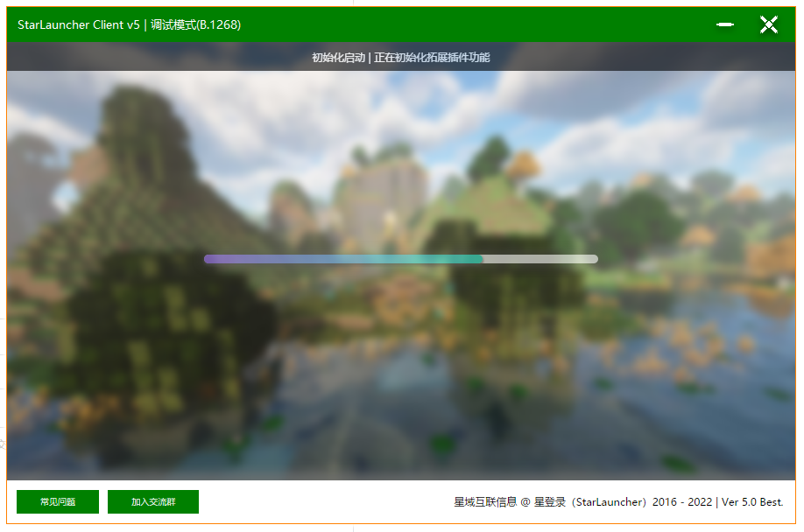Click the 加入交流群 button
This screenshot has height=532, width=804.
click(152, 501)
